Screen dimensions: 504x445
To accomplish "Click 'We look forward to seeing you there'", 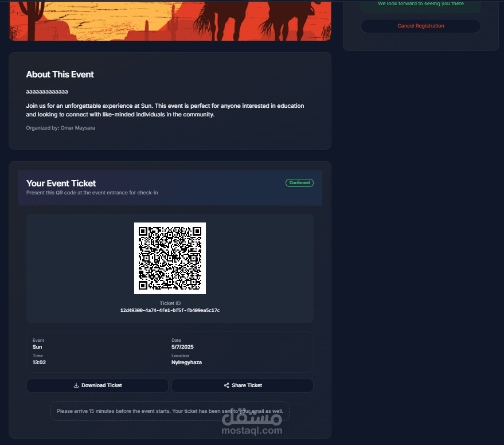I will tap(421, 3).
